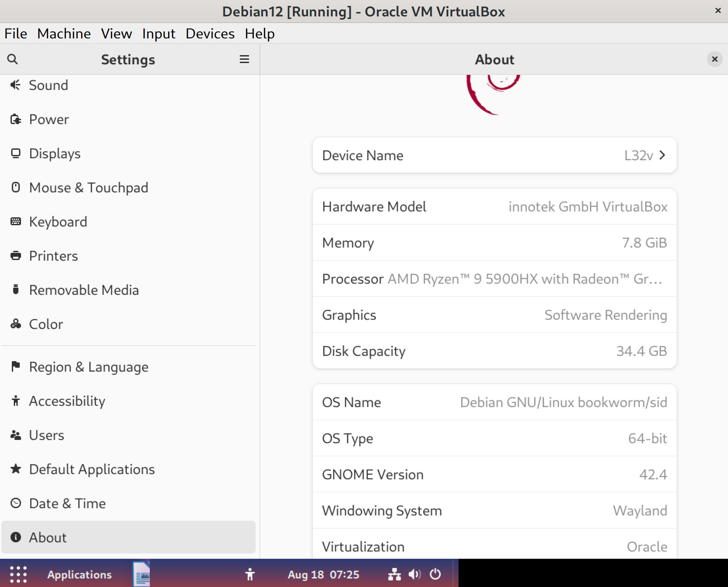The image size is (728, 587).
Task: Close the Settings About window
Action: 715,59
